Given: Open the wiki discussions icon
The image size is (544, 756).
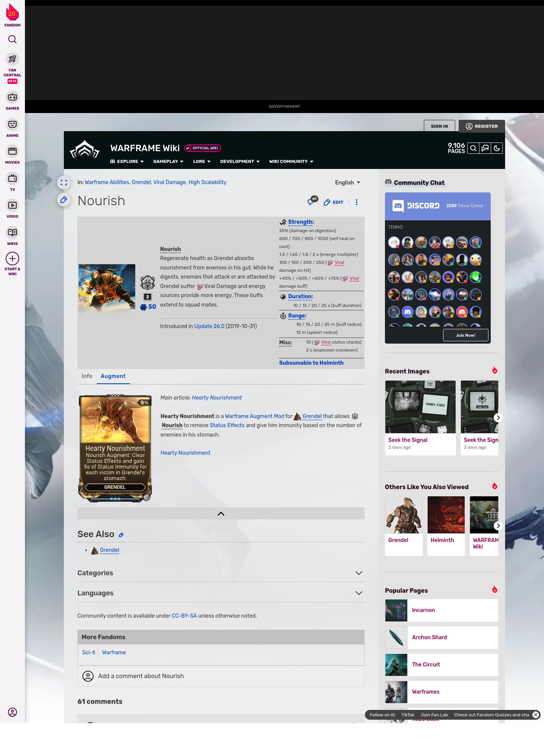Looking at the screenshot, I should (485, 148).
